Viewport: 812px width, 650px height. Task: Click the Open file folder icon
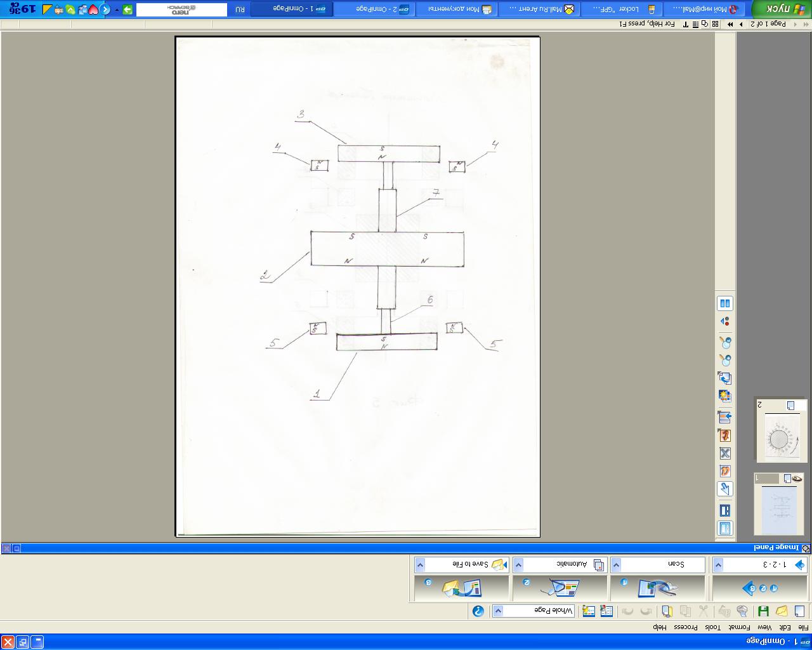click(782, 611)
